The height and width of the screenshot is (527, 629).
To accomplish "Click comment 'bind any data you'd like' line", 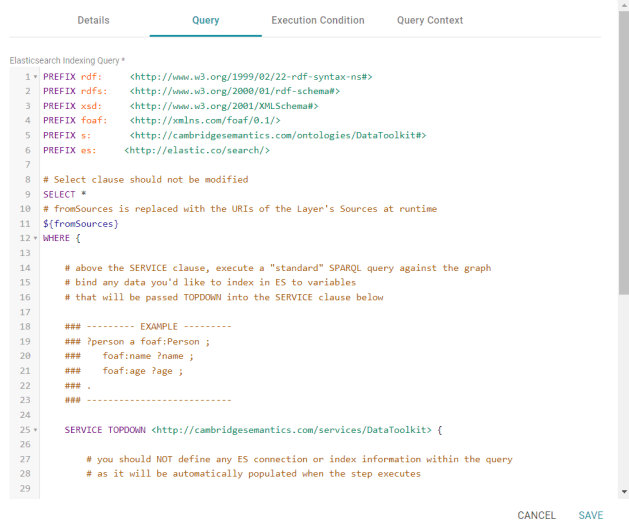I will (x=210, y=282).
